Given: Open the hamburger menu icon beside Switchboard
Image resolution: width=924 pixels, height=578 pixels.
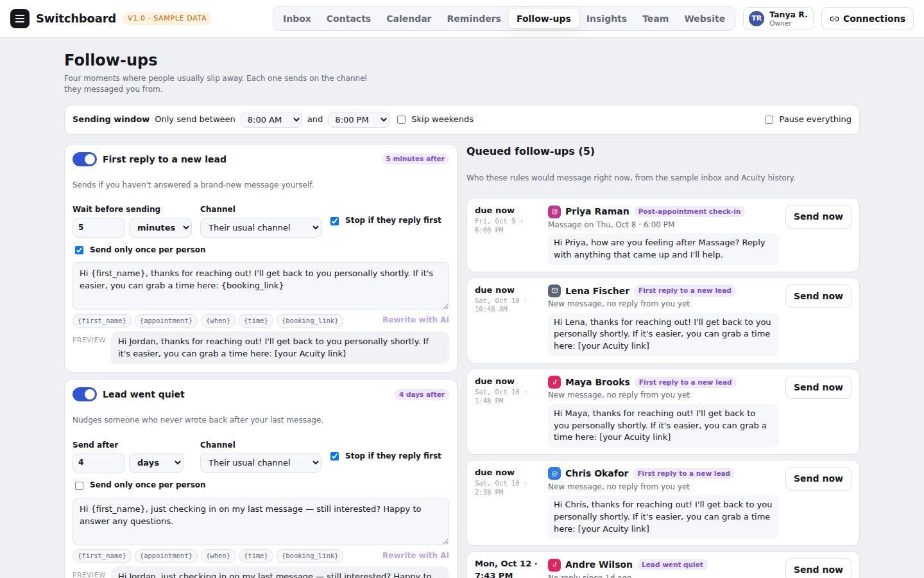Looking at the screenshot, I should click(x=20, y=19).
